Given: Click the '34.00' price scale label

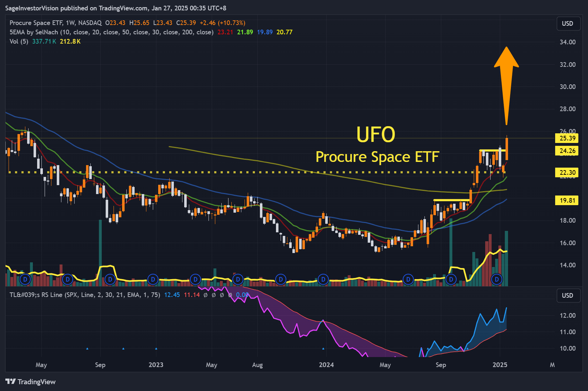Looking at the screenshot, I should click(x=568, y=42).
